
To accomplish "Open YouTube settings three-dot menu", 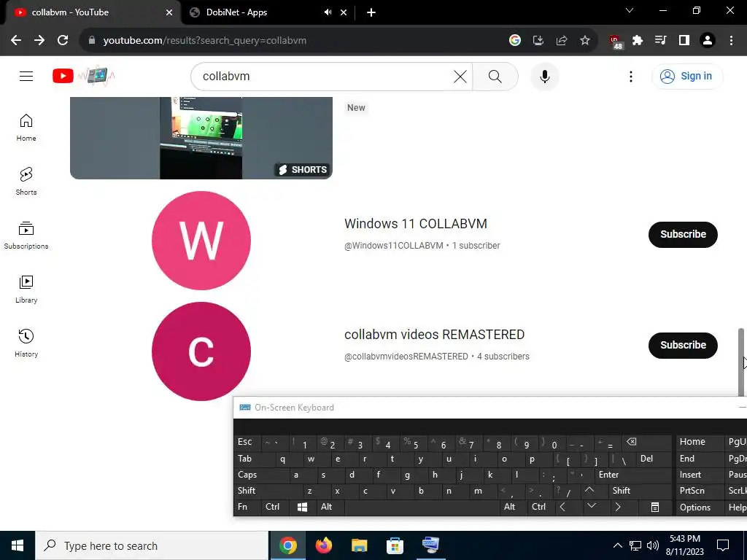I will tap(631, 76).
